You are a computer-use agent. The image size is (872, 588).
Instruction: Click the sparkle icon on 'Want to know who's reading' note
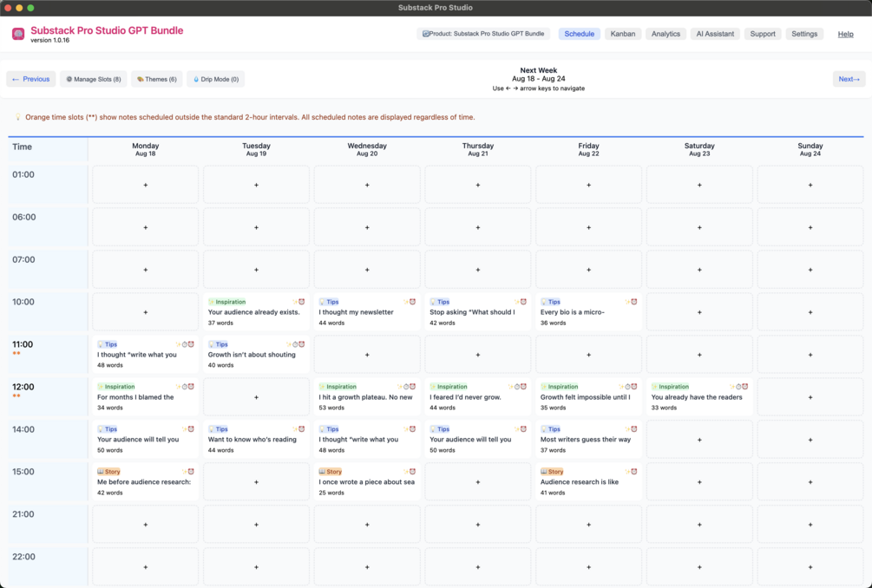(x=295, y=429)
